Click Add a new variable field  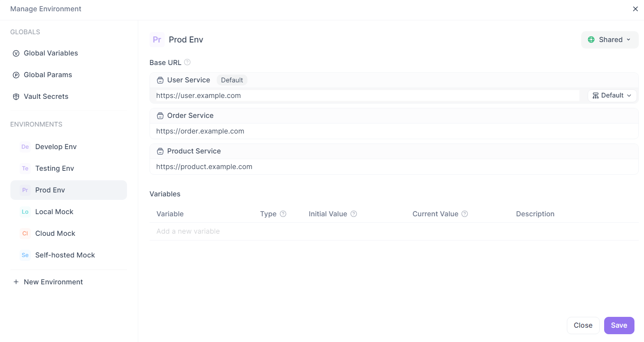click(394, 231)
